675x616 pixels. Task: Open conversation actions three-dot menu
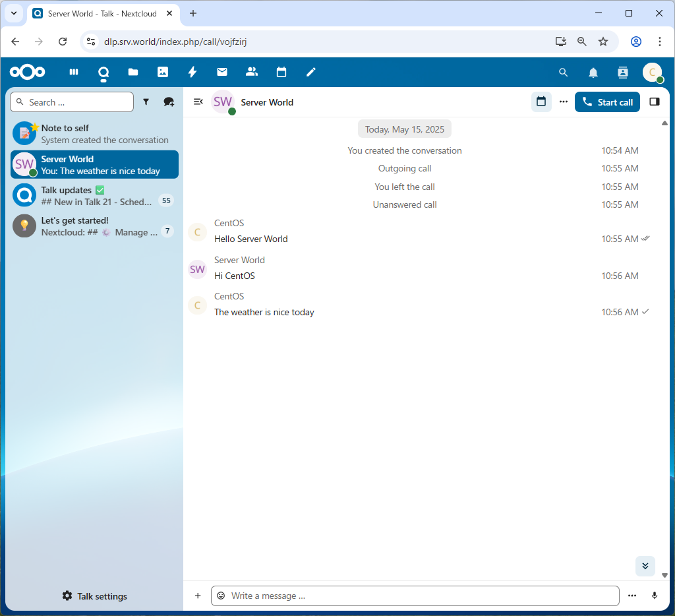(x=564, y=102)
